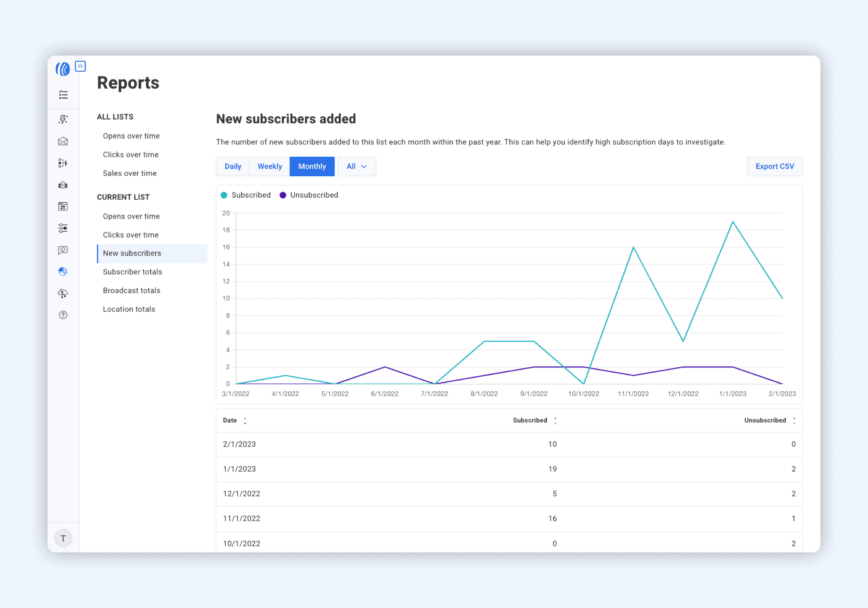Switch chart to Weekly view
The width and height of the screenshot is (868, 608).
coord(269,166)
